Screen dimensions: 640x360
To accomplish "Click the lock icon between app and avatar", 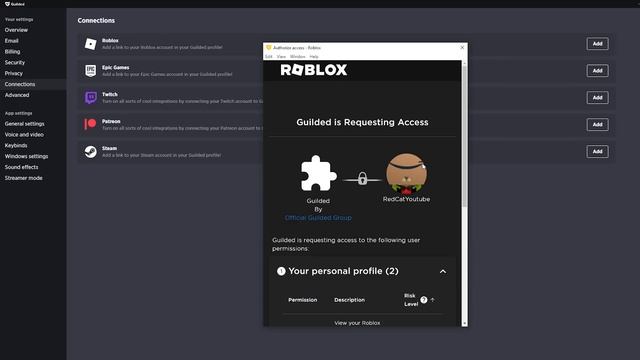I will [x=362, y=178].
